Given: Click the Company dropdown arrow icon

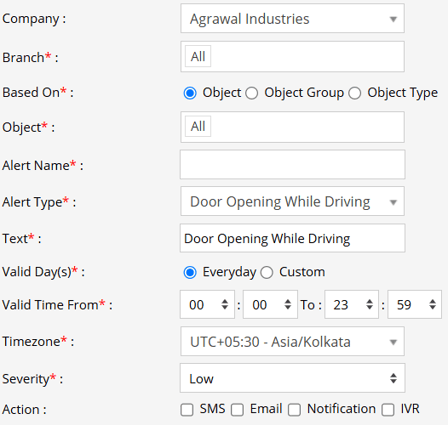Looking at the screenshot, I should pos(393,19).
